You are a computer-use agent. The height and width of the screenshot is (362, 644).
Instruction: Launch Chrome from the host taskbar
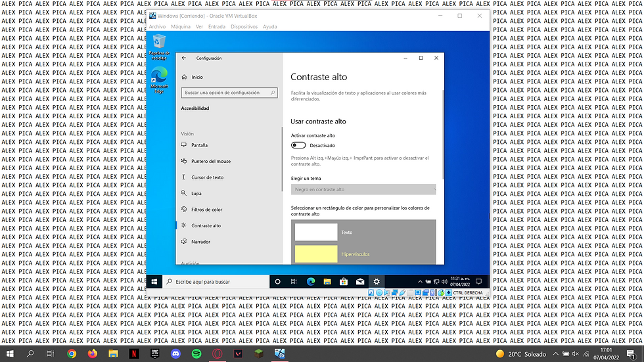coord(72,354)
